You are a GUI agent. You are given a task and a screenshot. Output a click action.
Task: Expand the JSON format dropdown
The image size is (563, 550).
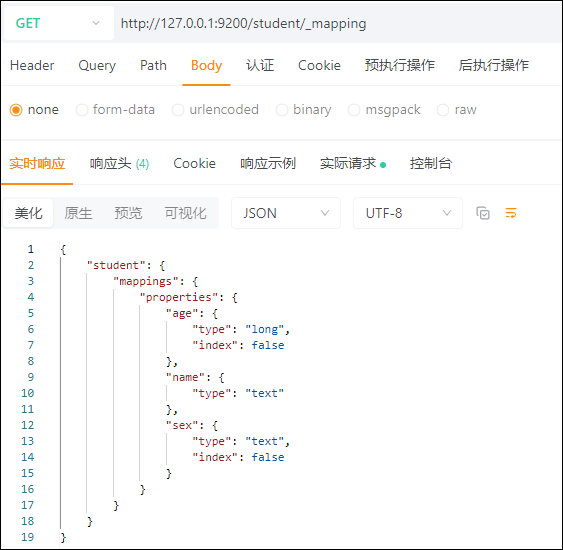286,213
